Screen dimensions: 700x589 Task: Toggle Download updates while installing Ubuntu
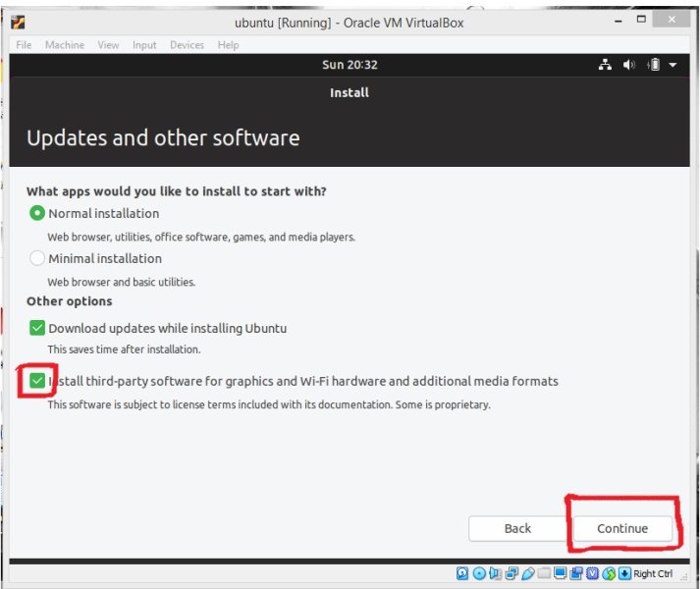(x=37, y=328)
